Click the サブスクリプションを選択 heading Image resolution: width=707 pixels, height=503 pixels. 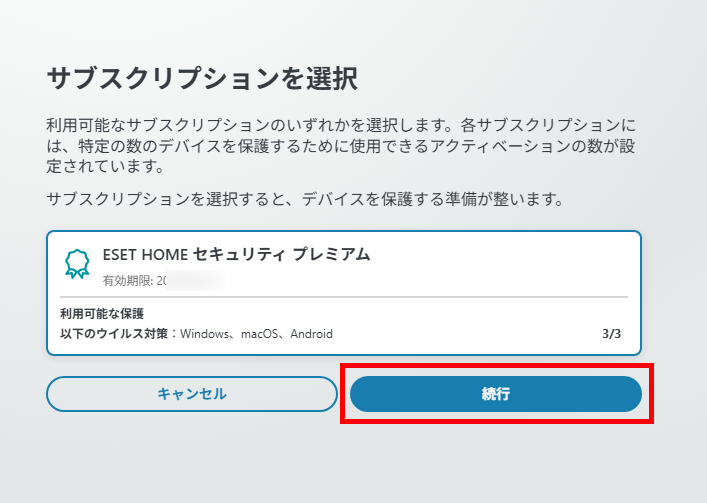point(202,78)
